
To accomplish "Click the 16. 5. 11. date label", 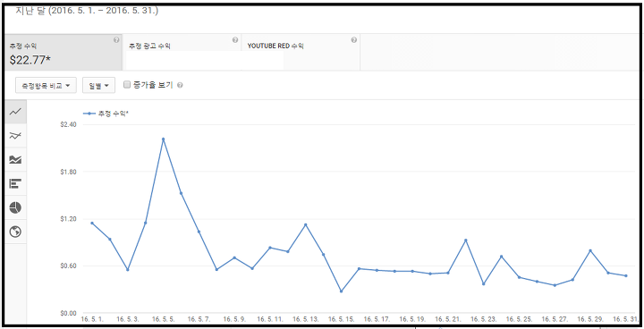I will coord(270,319).
